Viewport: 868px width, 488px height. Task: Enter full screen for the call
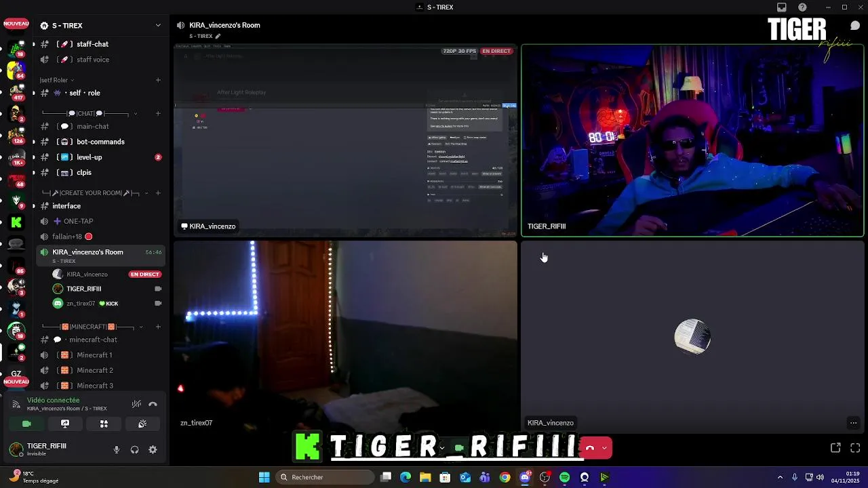click(855, 448)
